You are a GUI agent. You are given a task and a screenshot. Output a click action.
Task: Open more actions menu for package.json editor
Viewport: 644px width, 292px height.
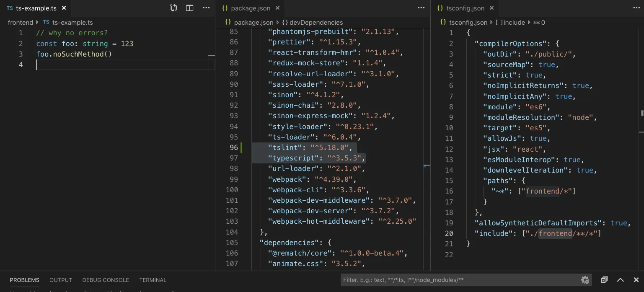tap(421, 8)
